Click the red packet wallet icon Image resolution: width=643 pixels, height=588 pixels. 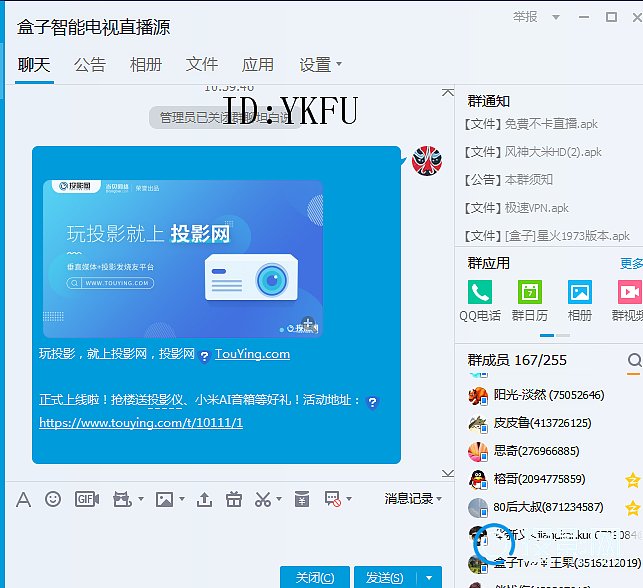(302, 499)
